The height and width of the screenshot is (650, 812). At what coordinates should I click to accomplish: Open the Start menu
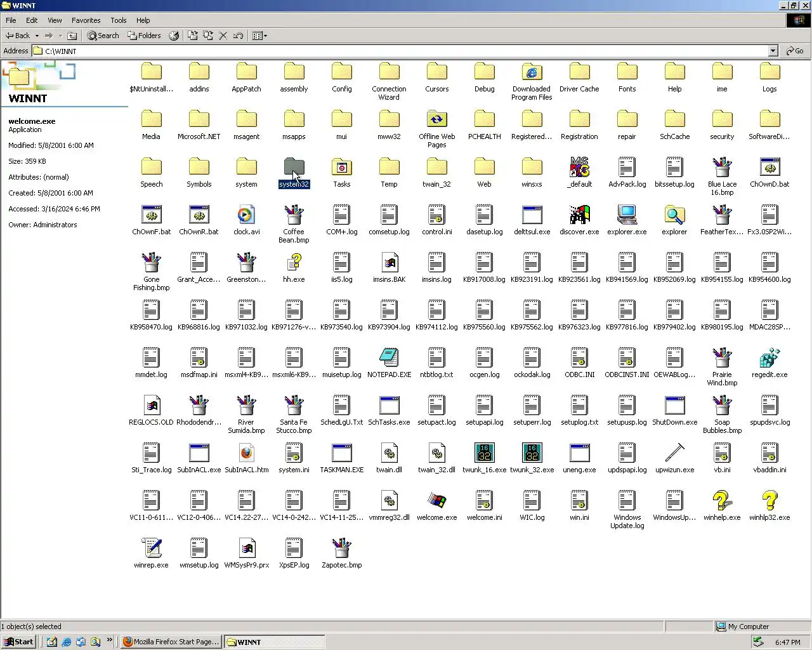(18, 642)
